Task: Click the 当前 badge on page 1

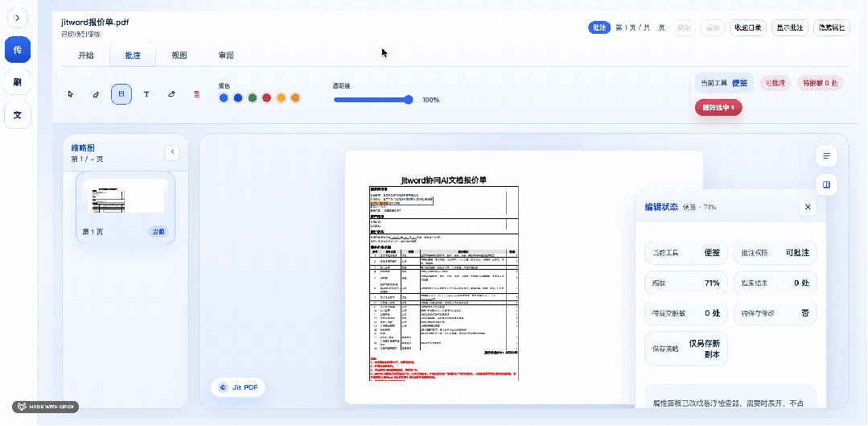Action: [x=158, y=232]
